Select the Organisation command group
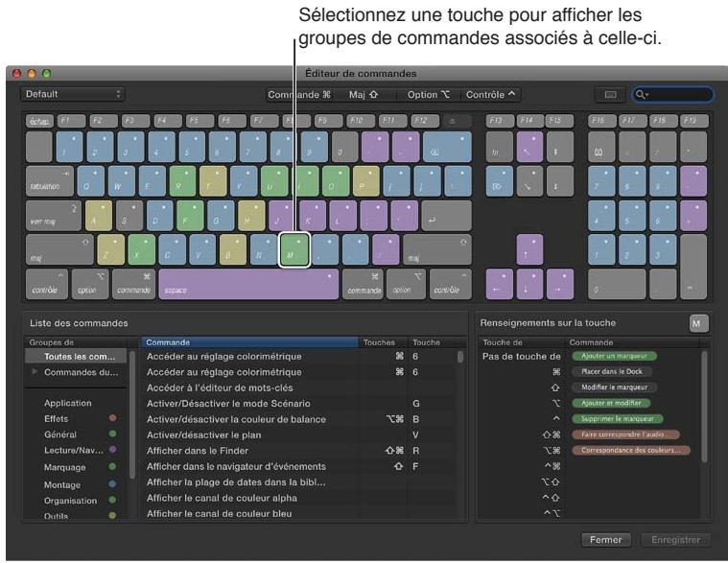The width and height of the screenshot is (728, 563). click(x=71, y=501)
